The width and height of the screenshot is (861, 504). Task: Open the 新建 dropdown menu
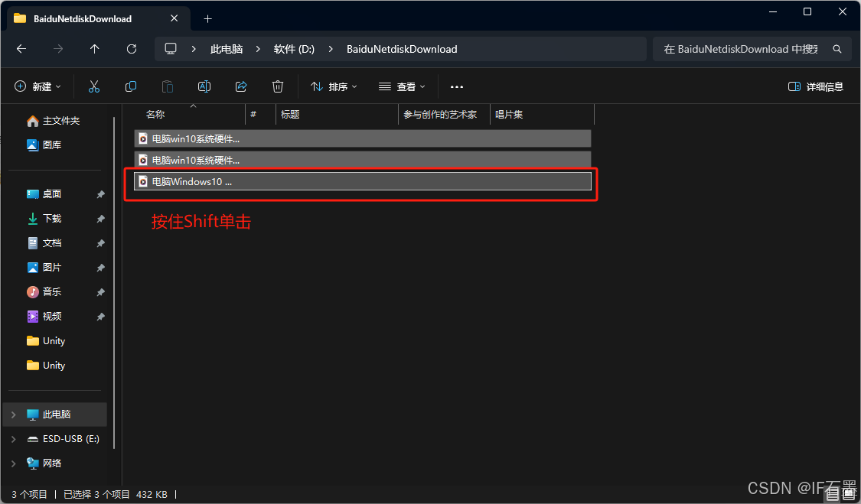(x=38, y=86)
